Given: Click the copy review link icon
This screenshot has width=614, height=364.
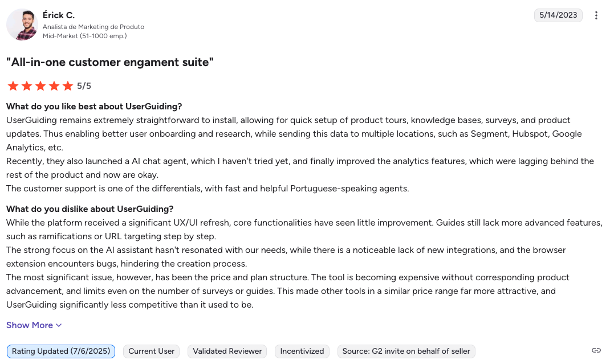Looking at the screenshot, I should [596, 350].
